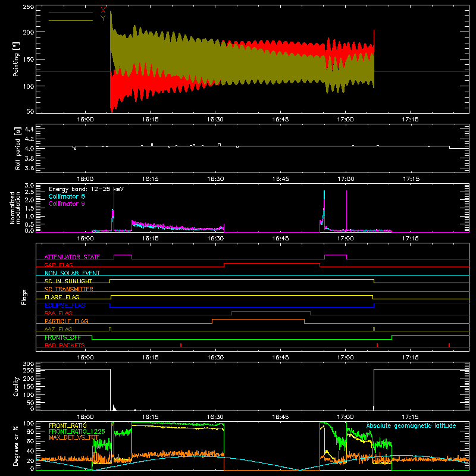The height and width of the screenshot is (476, 476).
Task: Select the 'Energy band: 12-25 keV' text
Action: [86, 189]
